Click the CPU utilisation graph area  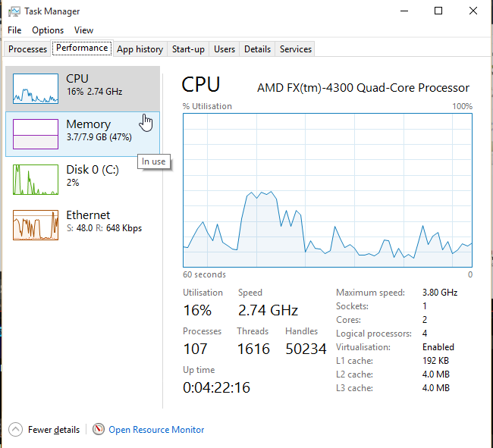point(328,190)
